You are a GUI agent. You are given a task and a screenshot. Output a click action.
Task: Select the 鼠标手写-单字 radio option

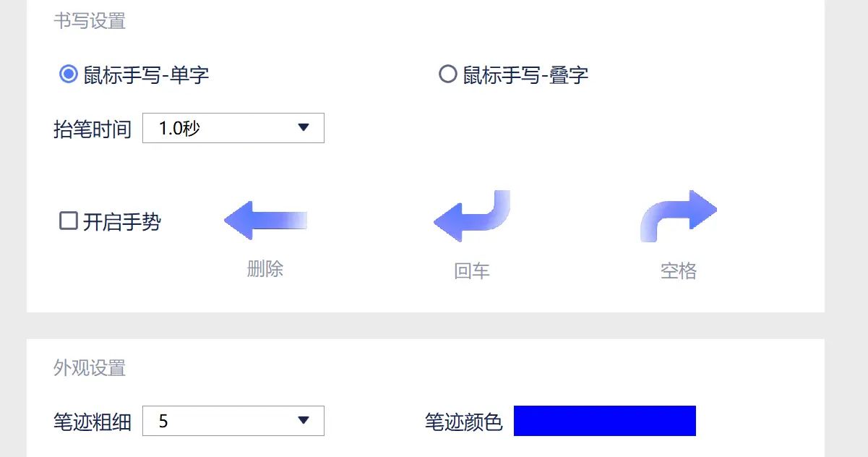coord(69,73)
